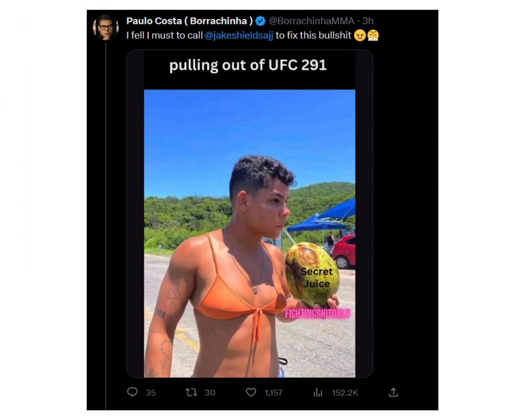Click the reply speech bubble icon

click(132, 392)
